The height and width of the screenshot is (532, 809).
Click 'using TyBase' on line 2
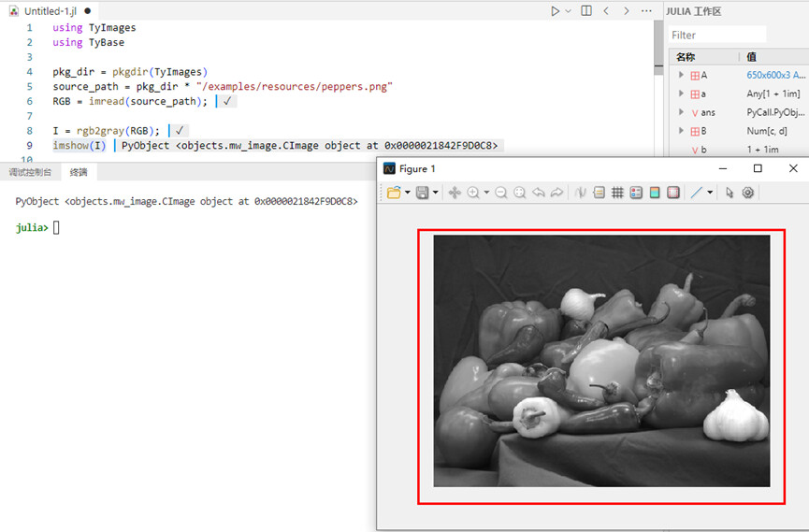point(88,42)
